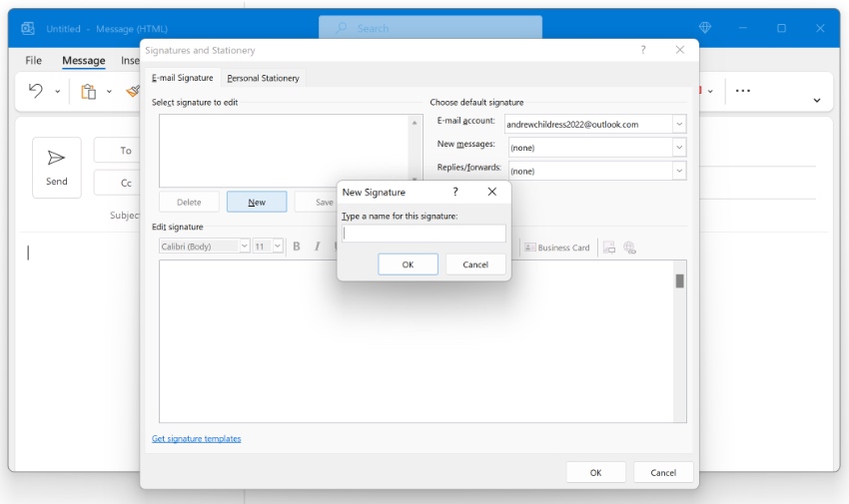
Task: Click the Save signature button
Action: click(x=317, y=203)
